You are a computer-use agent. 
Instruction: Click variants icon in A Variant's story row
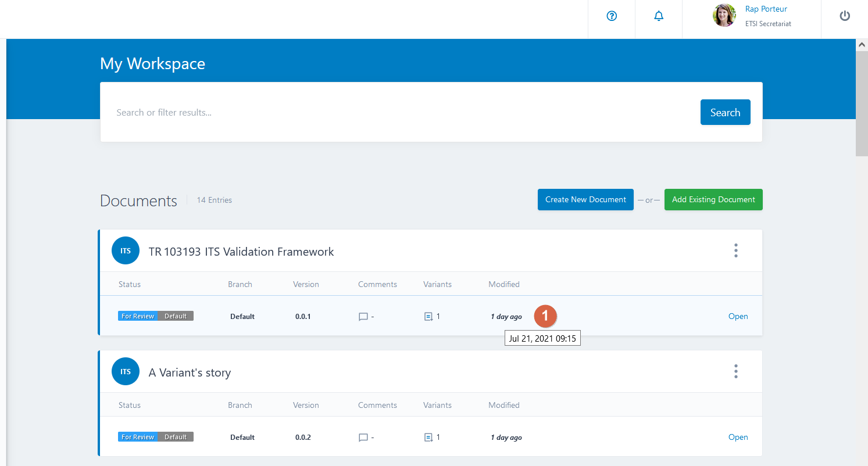pyautogui.click(x=428, y=438)
